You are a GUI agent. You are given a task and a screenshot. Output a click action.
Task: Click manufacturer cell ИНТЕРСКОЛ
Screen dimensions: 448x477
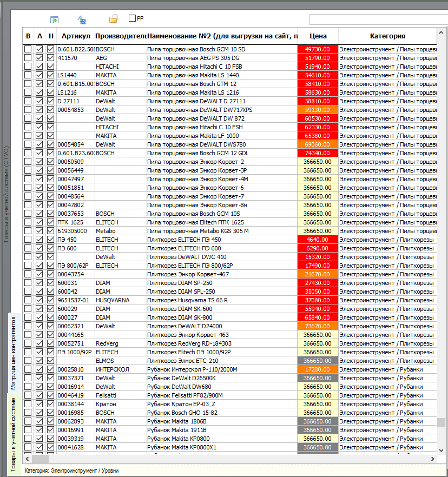121,369
